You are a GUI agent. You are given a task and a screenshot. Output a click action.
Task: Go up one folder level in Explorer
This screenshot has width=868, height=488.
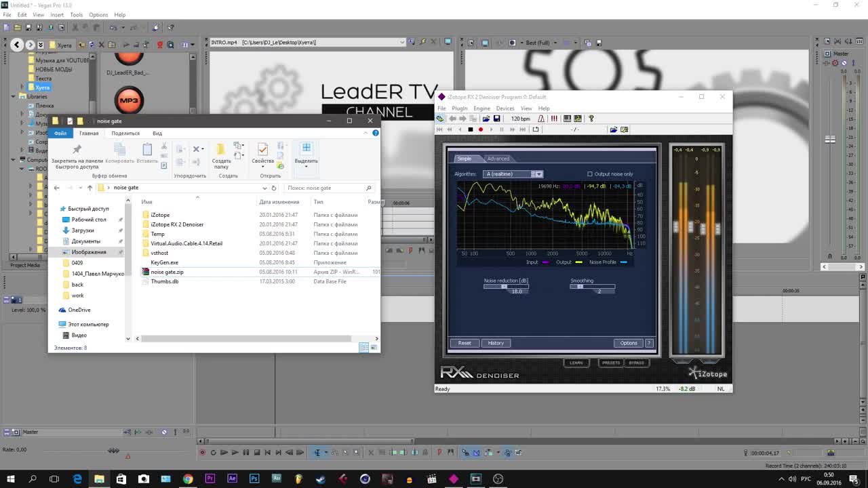pyautogui.click(x=90, y=188)
